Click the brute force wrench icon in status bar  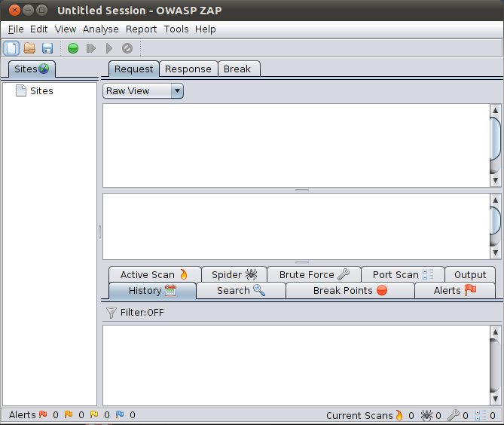(x=454, y=415)
